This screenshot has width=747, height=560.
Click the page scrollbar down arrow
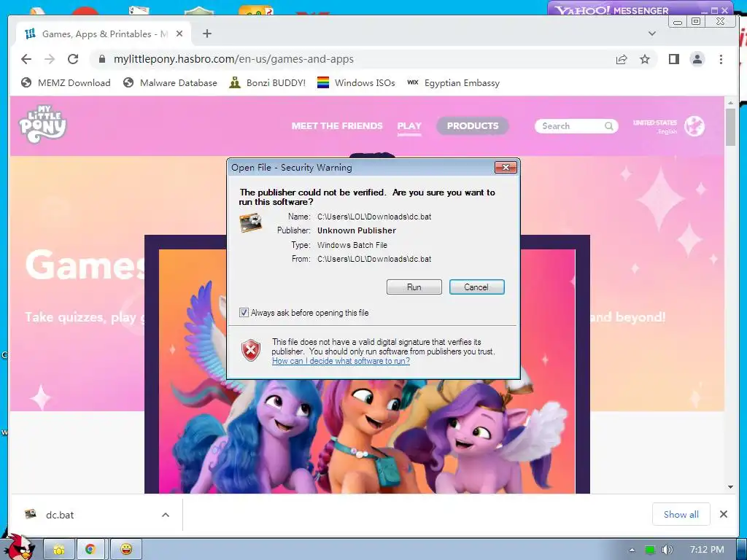(730, 486)
